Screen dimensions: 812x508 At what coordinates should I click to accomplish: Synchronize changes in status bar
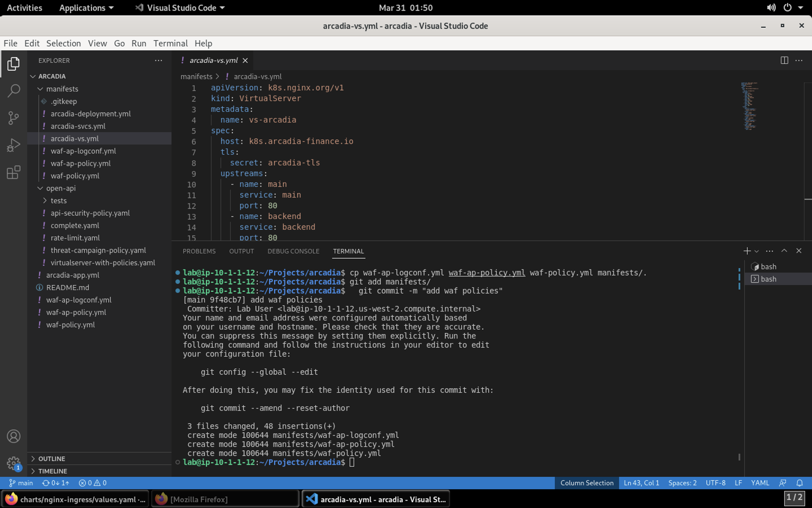(x=55, y=483)
